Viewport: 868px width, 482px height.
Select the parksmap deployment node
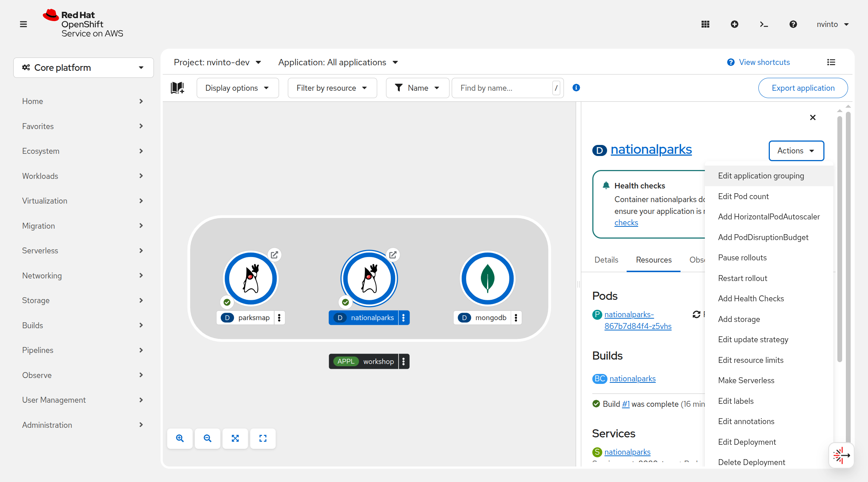(251, 278)
